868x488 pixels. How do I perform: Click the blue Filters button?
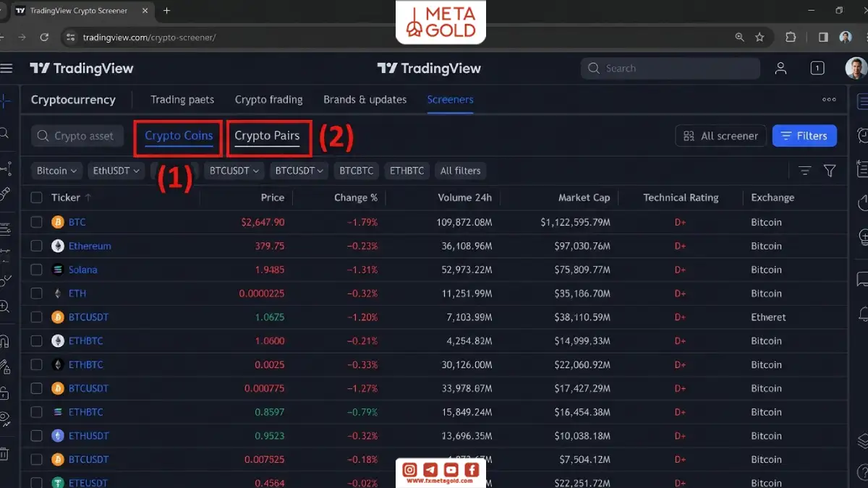click(x=804, y=136)
